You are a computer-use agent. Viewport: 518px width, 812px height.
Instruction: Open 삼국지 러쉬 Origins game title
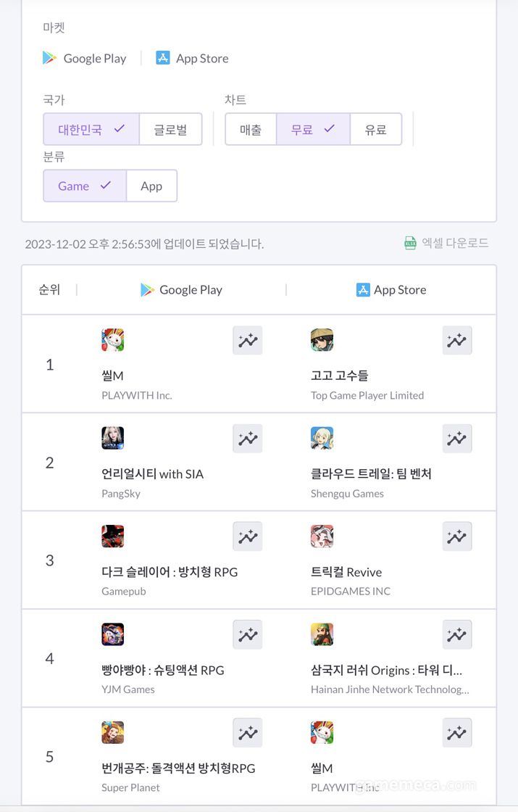coord(386,670)
